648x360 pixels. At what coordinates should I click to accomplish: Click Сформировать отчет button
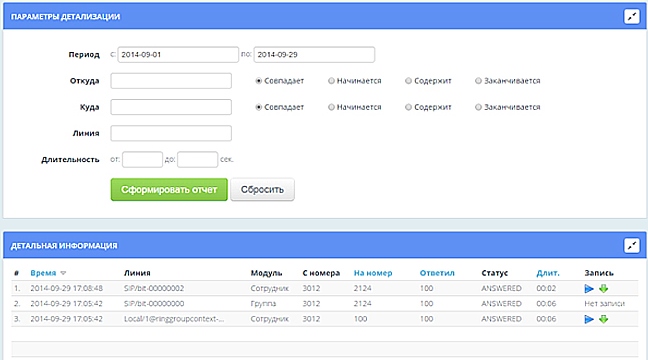pyautogui.click(x=169, y=190)
